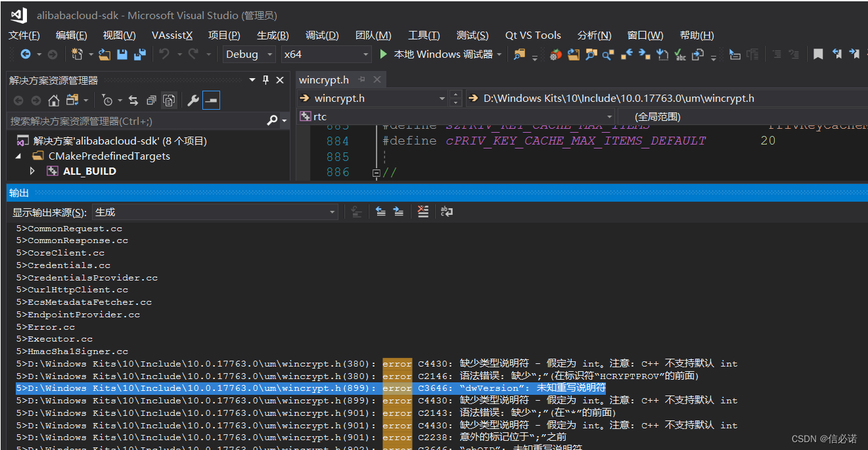
Task: Click the VA Find Symbol icon
Action: (591, 55)
